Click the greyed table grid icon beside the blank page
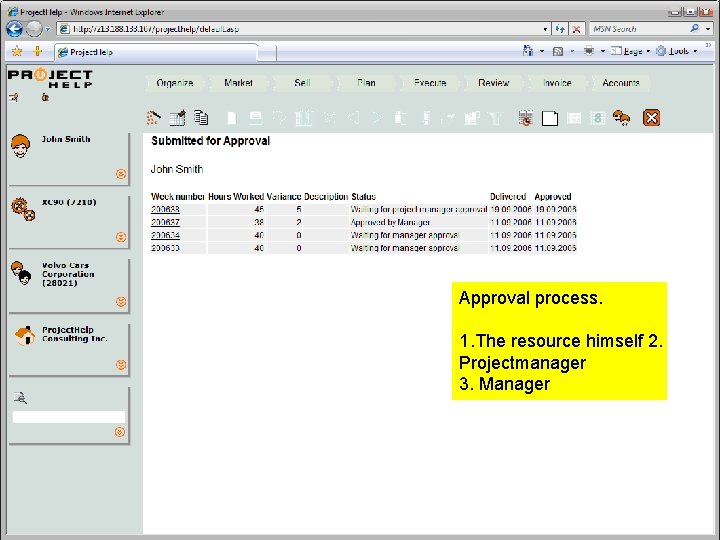Viewport: 720px width, 540px height. click(574, 118)
